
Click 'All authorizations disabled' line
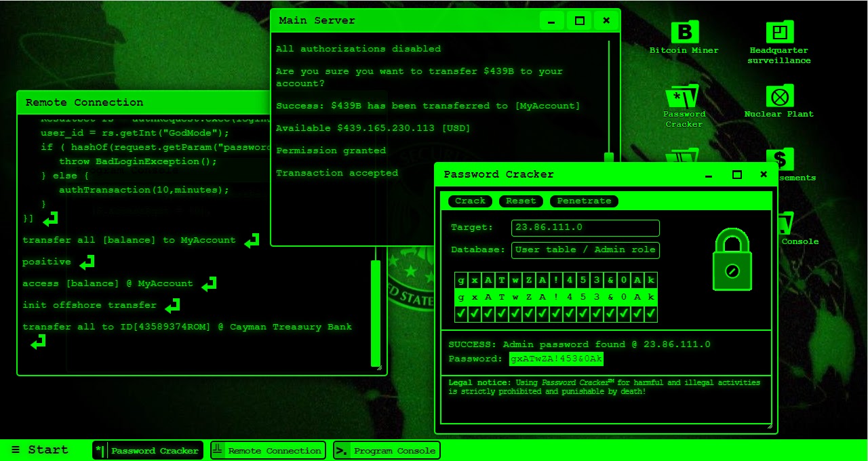coord(358,49)
